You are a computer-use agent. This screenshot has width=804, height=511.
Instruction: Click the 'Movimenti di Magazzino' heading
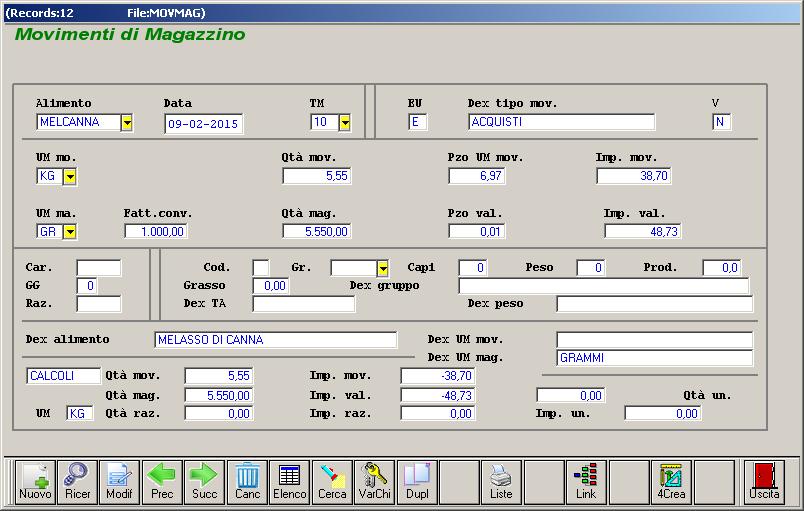coord(130,34)
